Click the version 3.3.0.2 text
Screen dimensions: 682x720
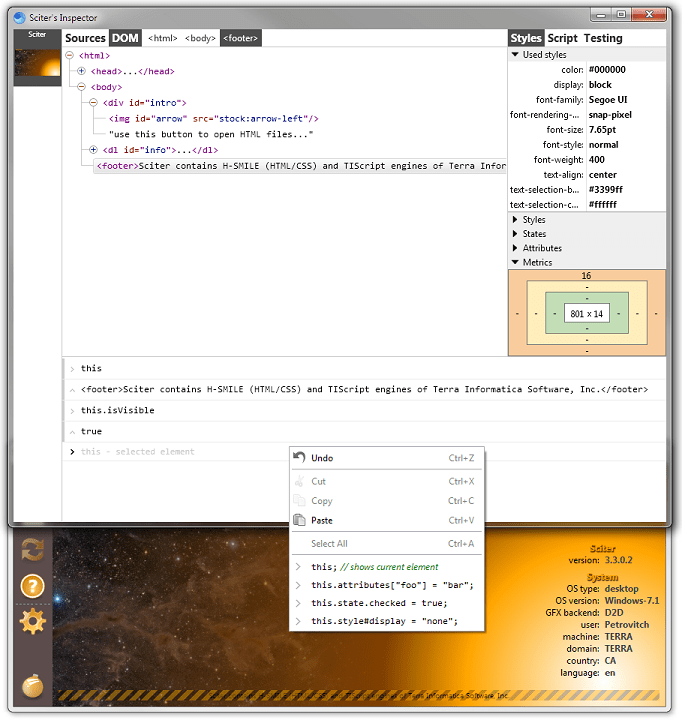pos(619,560)
